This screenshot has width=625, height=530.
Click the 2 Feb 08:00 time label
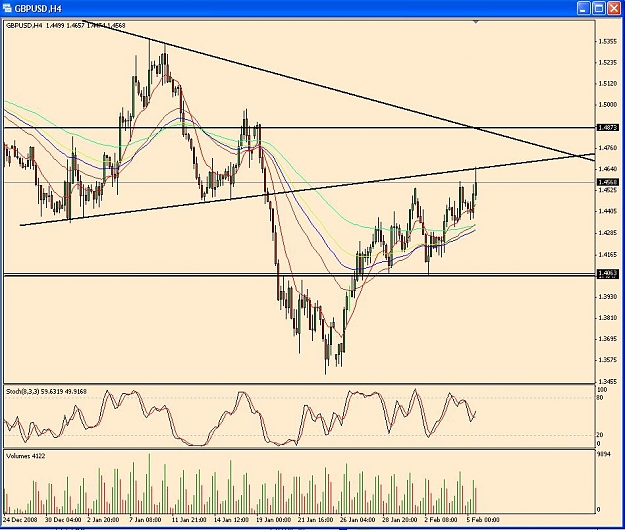(x=441, y=520)
